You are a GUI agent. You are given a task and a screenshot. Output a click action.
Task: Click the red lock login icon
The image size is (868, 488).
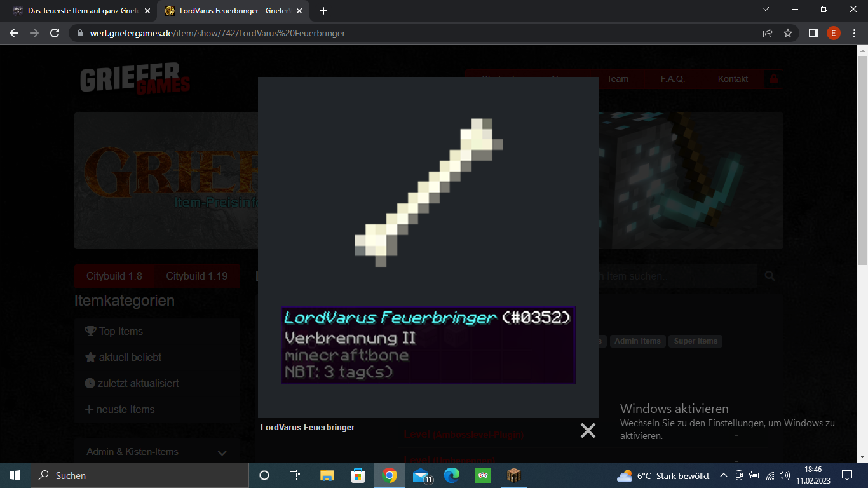pyautogui.click(x=773, y=79)
